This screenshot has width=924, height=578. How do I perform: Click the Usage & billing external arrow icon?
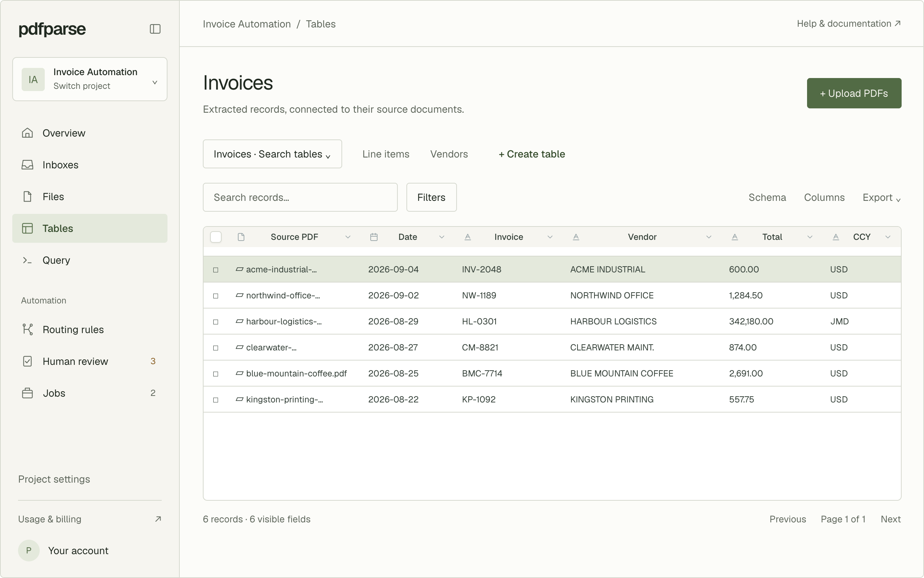(x=158, y=519)
